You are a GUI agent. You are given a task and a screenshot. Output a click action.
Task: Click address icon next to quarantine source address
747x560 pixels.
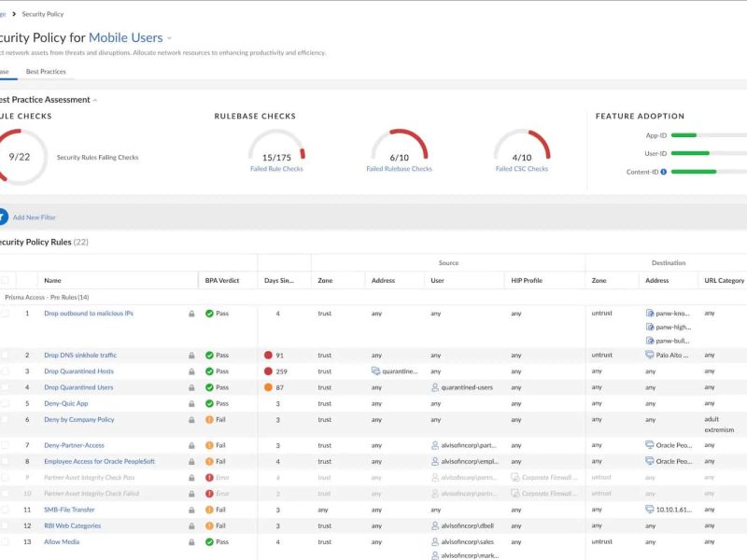[376, 371]
